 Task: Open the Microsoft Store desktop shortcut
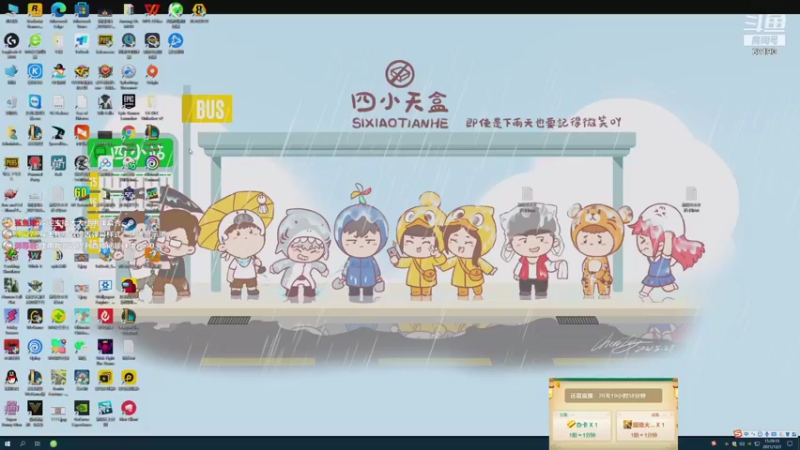[82, 10]
